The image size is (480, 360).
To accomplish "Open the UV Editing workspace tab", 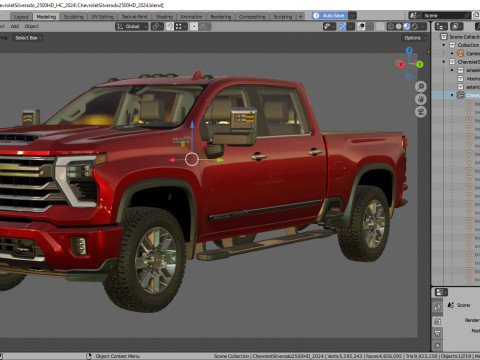I will (x=103, y=16).
